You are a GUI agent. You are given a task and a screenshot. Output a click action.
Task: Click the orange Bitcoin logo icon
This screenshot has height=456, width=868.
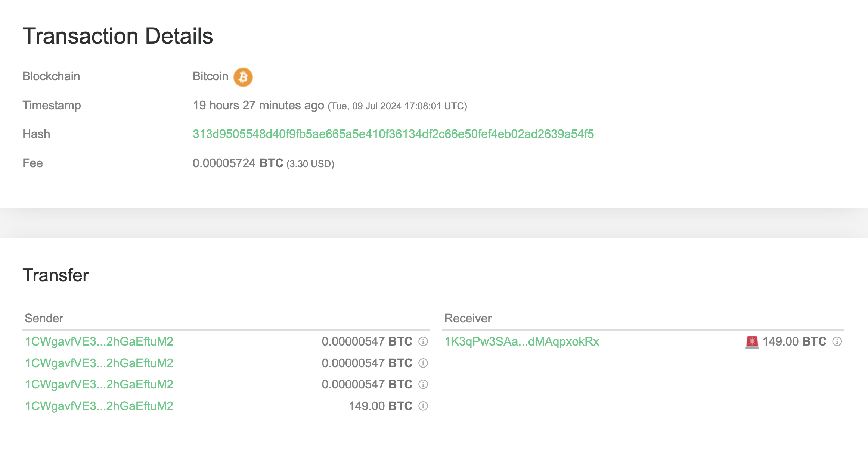pyautogui.click(x=243, y=77)
